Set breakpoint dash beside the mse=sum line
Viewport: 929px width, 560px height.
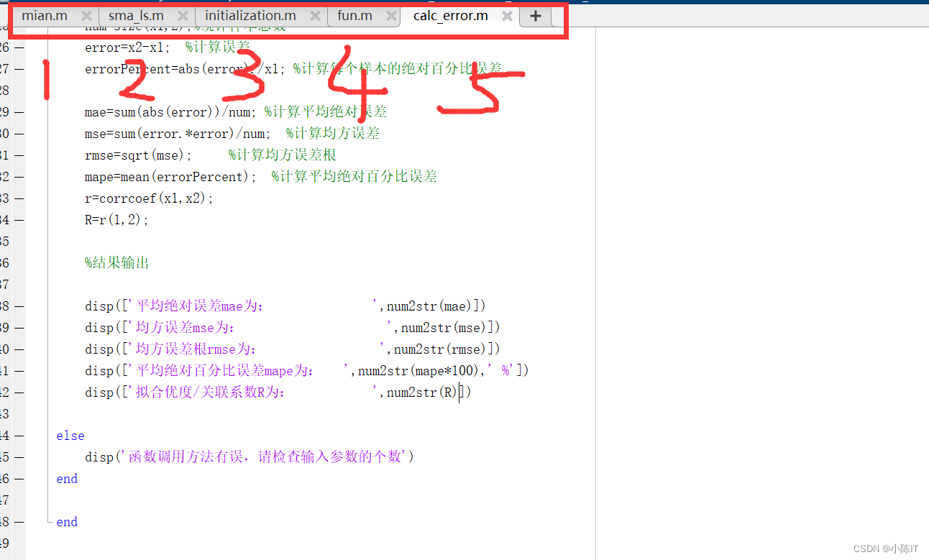(x=19, y=134)
